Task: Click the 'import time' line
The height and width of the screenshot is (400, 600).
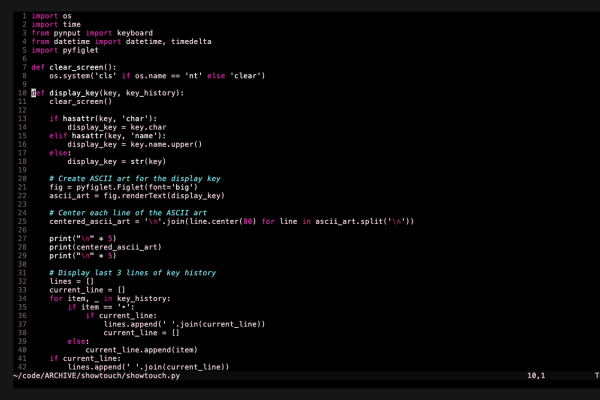Action: point(56,24)
